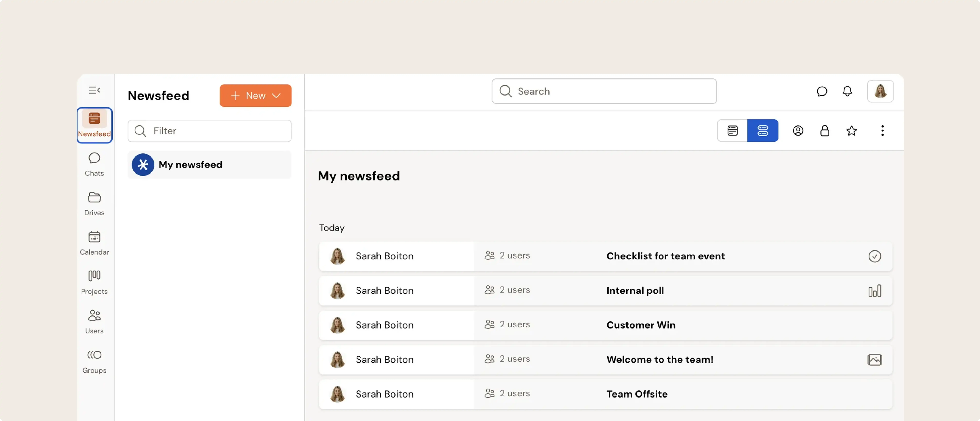Click 2 users on Welcome to the team! row
Image resolution: width=980 pixels, height=421 pixels.
pyautogui.click(x=507, y=359)
